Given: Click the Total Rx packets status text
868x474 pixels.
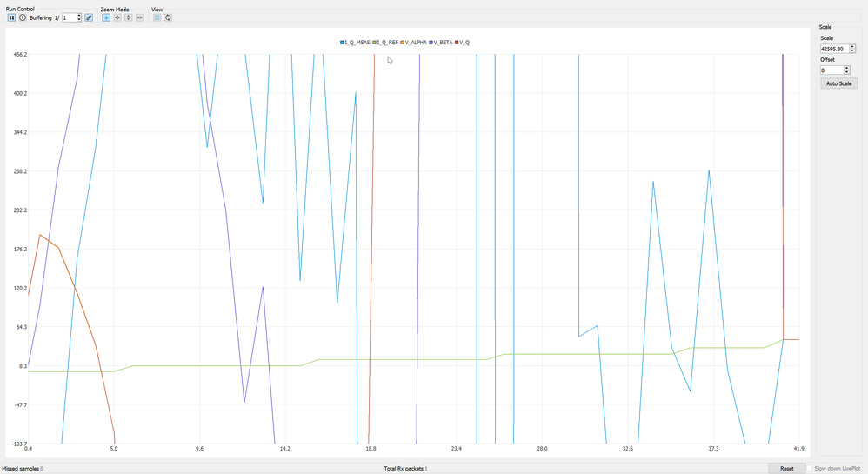Looking at the screenshot, I should 405,469.
